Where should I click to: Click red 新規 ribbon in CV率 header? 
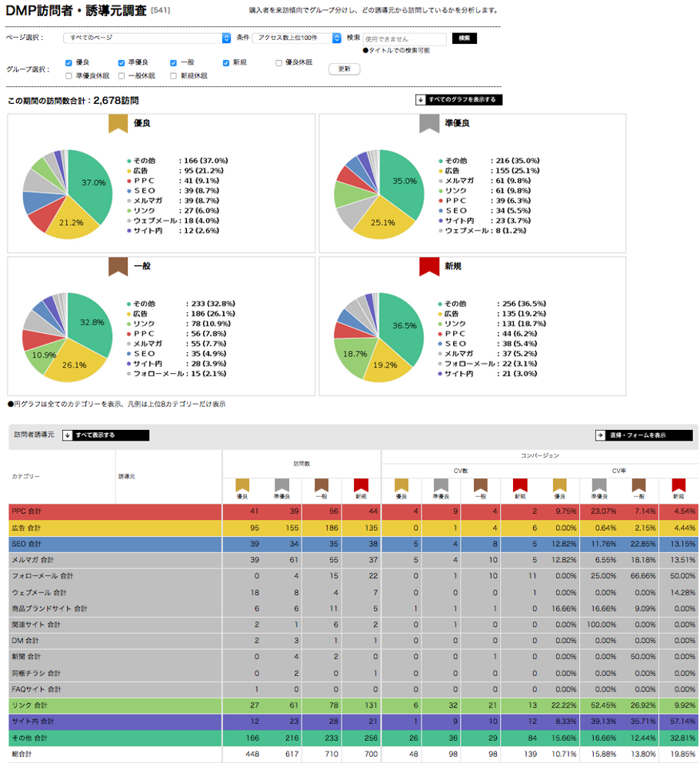click(x=678, y=485)
